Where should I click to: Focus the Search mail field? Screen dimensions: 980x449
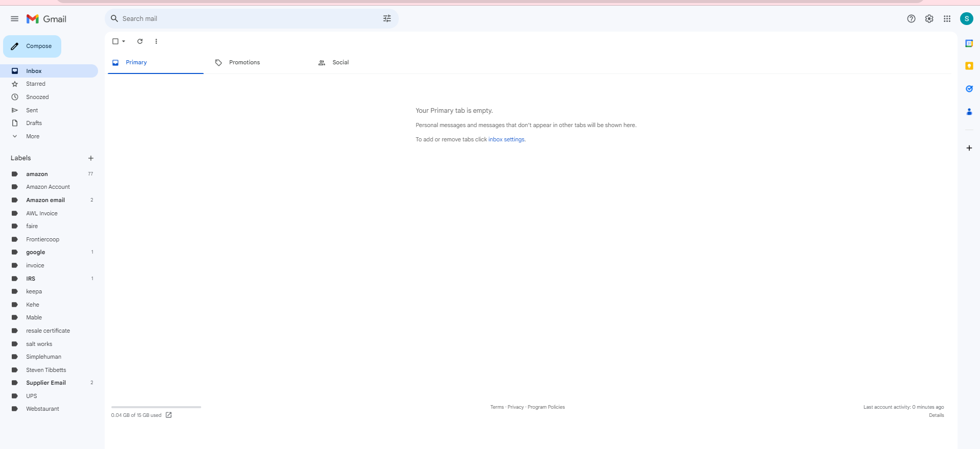pyautogui.click(x=252, y=18)
